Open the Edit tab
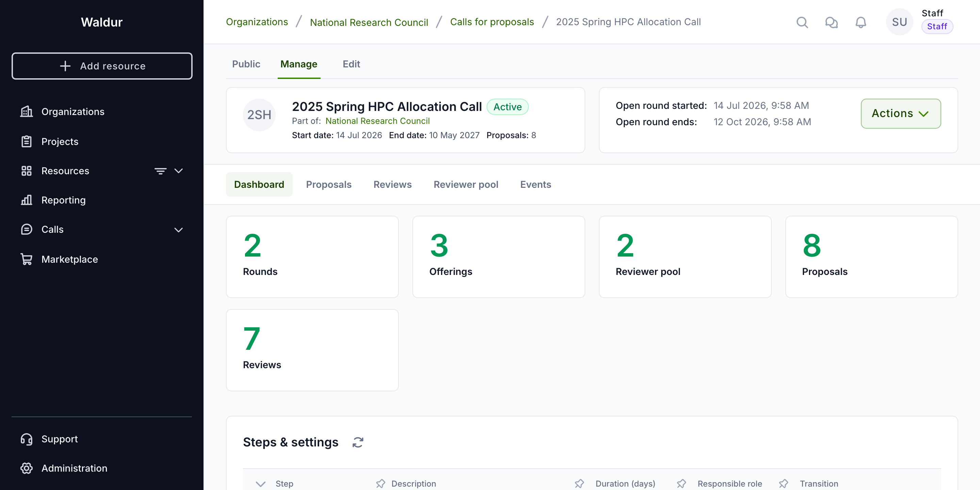 351,64
